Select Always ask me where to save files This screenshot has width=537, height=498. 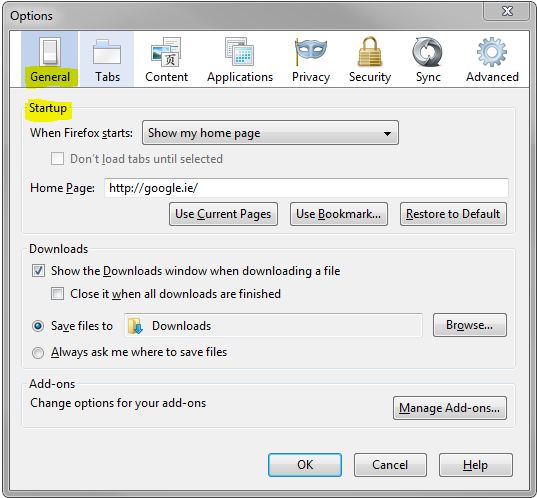click(38, 352)
